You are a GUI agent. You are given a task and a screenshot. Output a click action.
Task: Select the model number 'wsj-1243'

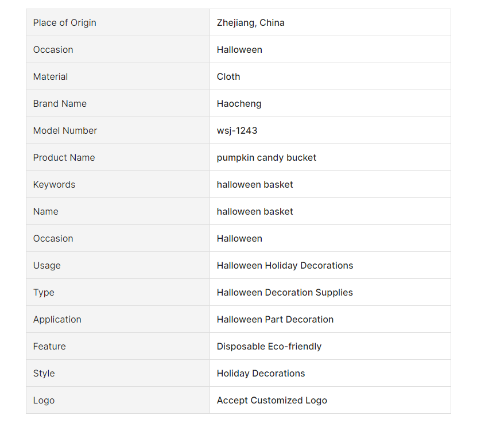pos(237,131)
